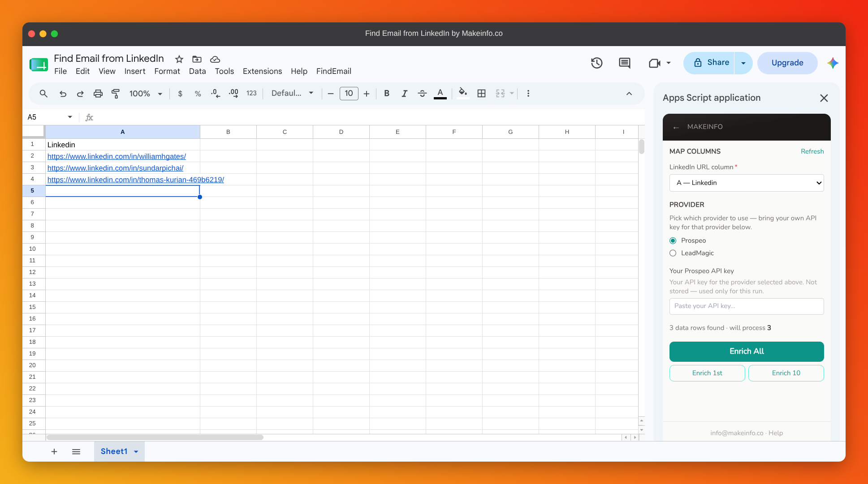
Task: Click the video camera meeting icon
Action: click(655, 63)
